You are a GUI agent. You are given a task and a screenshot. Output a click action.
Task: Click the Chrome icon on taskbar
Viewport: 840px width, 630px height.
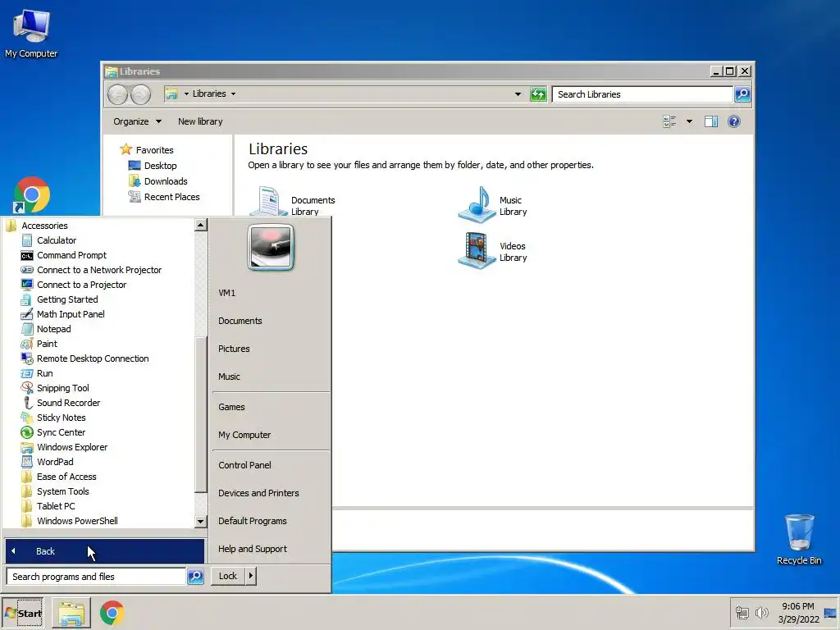(x=112, y=613)
